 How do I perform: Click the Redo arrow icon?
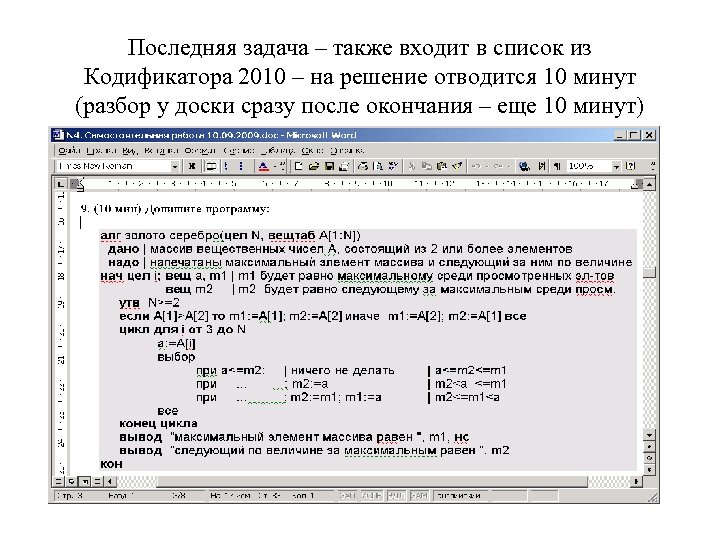[x=498, y=166]
